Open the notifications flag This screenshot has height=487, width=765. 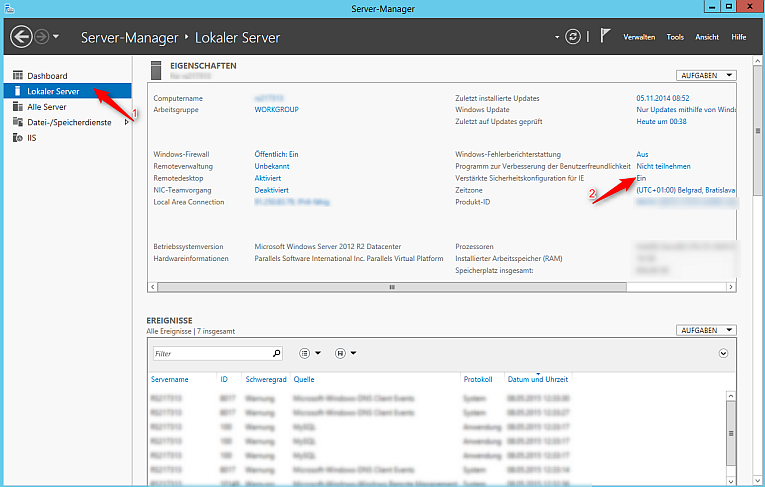tap(605, 36)
